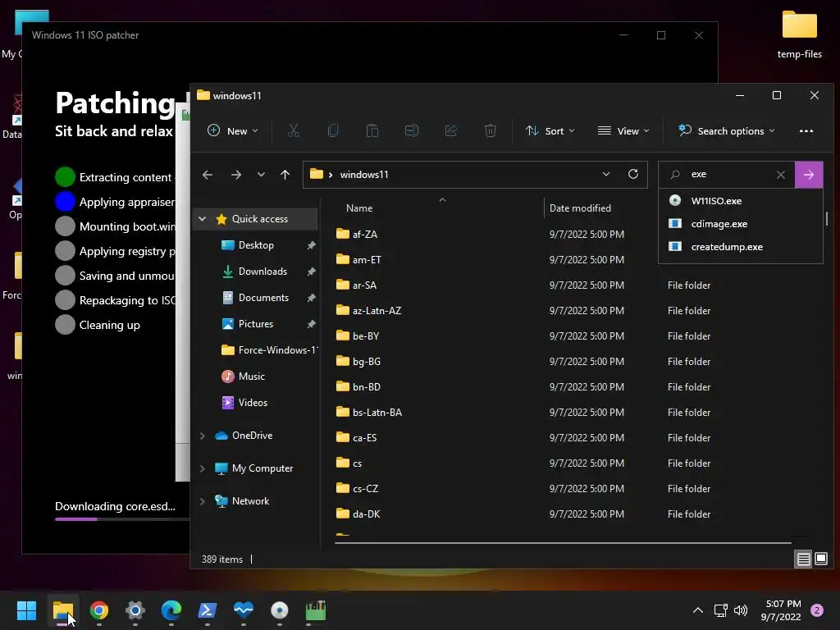This screenshot has width=840, height=630.
Task: Go back with the back arrow
Action: click(208, 175)
